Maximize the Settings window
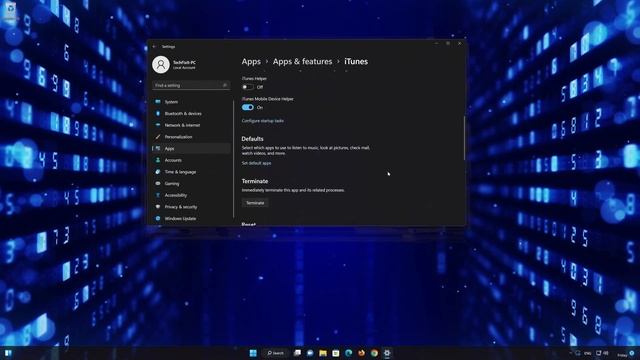 pyautogui.click(x=448, y=43)
